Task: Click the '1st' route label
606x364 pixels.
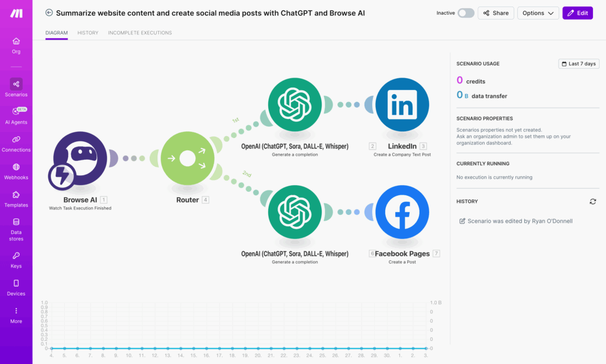Action: [x=236, y=120]
